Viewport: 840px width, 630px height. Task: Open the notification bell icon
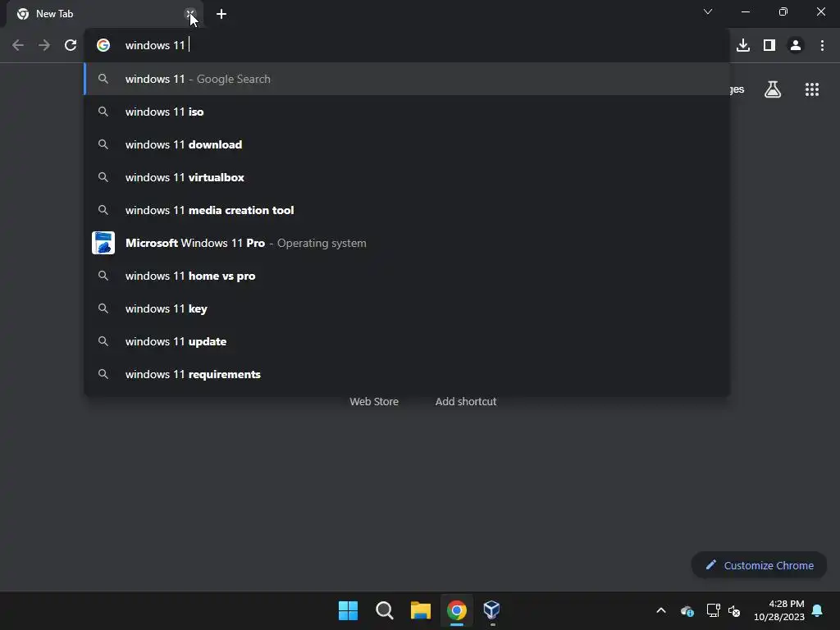[817, 610]
